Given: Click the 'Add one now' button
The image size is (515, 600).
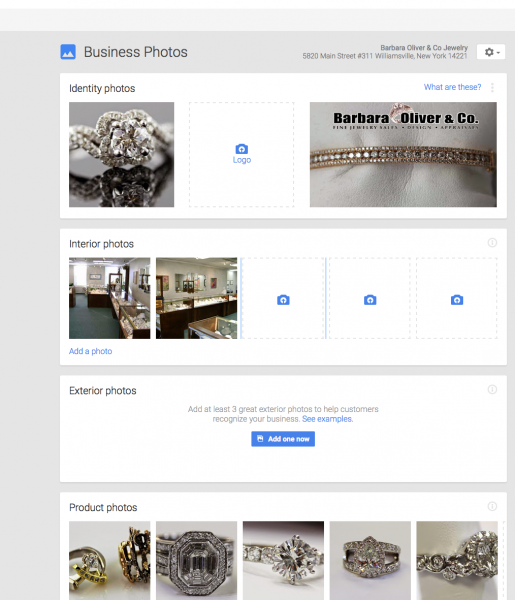Looking at the screenshot, I should point(283,439).
